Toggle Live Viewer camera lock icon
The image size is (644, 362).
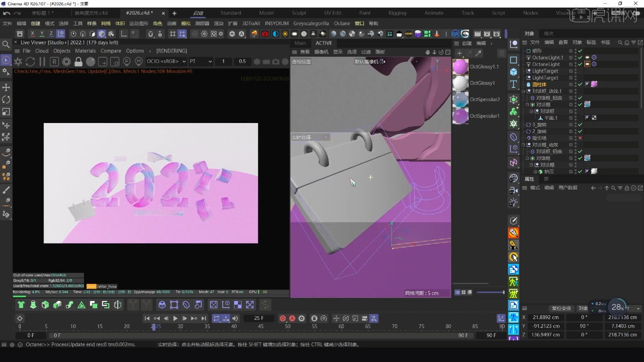(78, 62)
